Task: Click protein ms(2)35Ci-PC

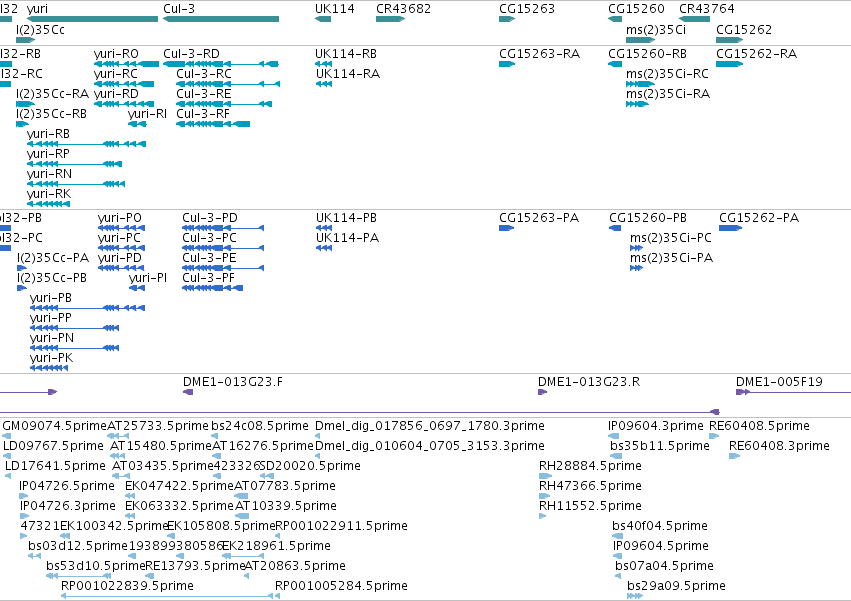Action: [636, 248]
